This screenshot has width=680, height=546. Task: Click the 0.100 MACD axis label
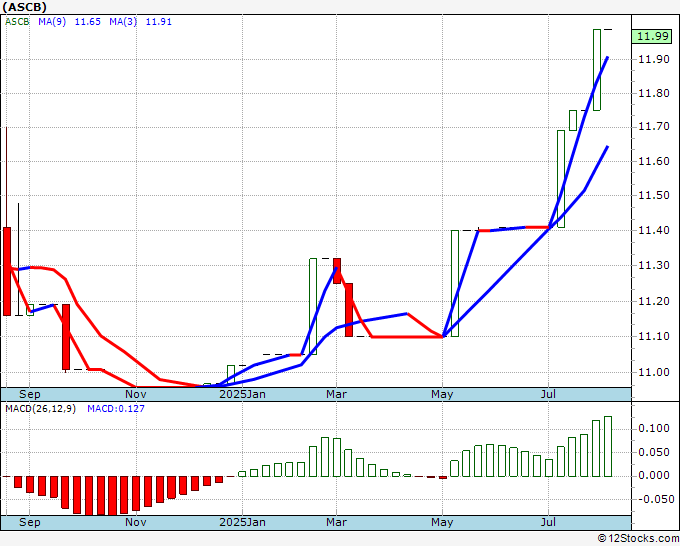654,428
